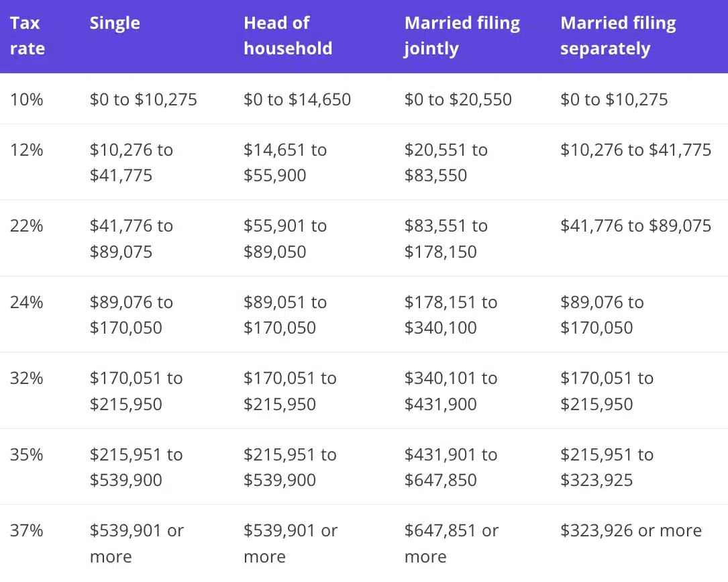This screenshot has width=728, height=582.
Task: Click the $0 to $20,550 cell
Action: pos(458,99)
